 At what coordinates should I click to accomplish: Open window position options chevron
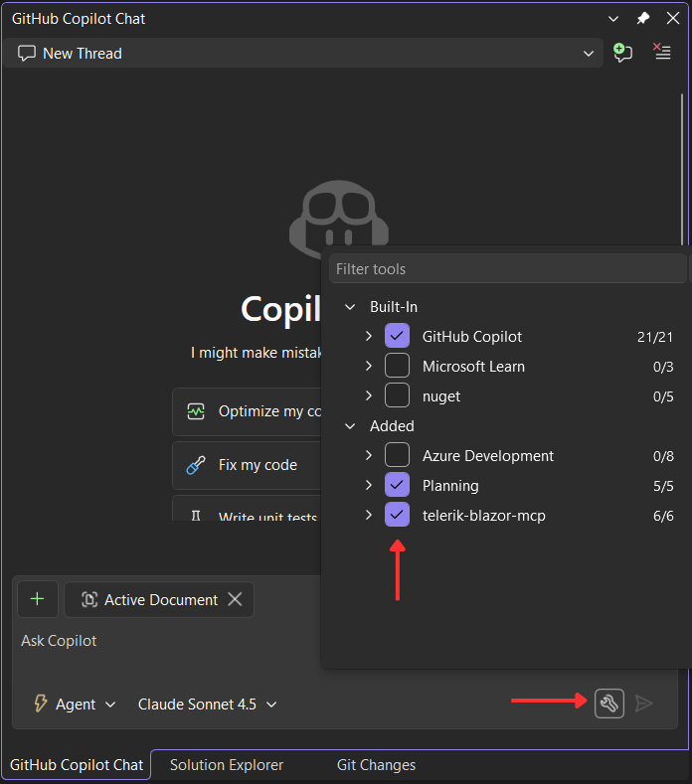pyautogui.click(x=612, y=19)
